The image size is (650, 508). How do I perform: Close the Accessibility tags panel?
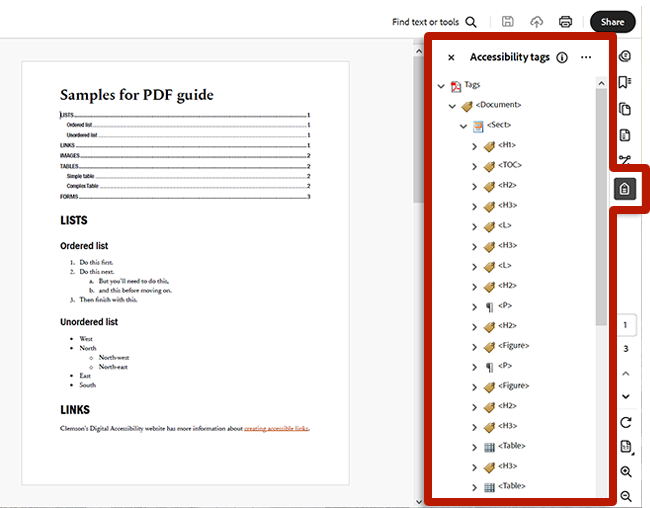tap(451, 58)
